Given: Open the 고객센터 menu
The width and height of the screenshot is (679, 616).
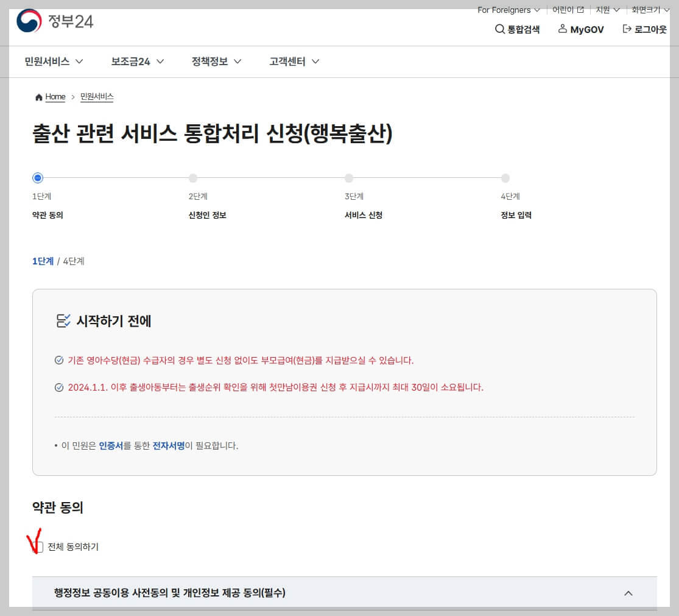Looking at the screenshot, I should [289, 61].
